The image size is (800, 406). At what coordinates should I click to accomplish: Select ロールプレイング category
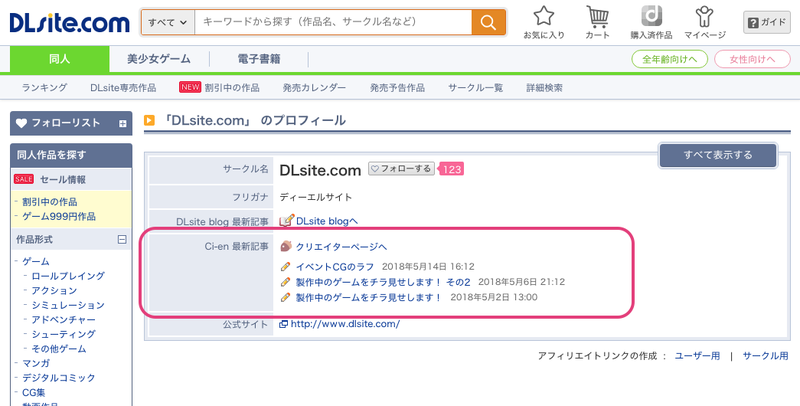68,276
